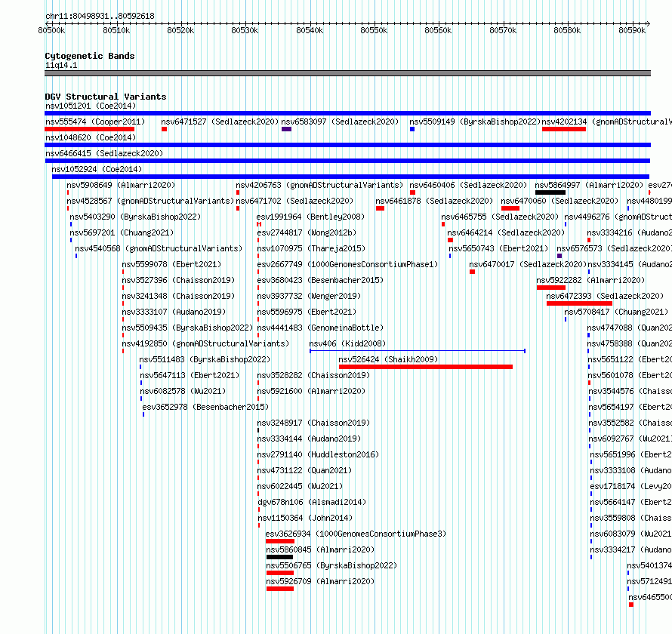Viewport: 672px width, 634px height.
Task: Click the nsv5922282 (Almarri2020) red bar
Action: [551, 288]
